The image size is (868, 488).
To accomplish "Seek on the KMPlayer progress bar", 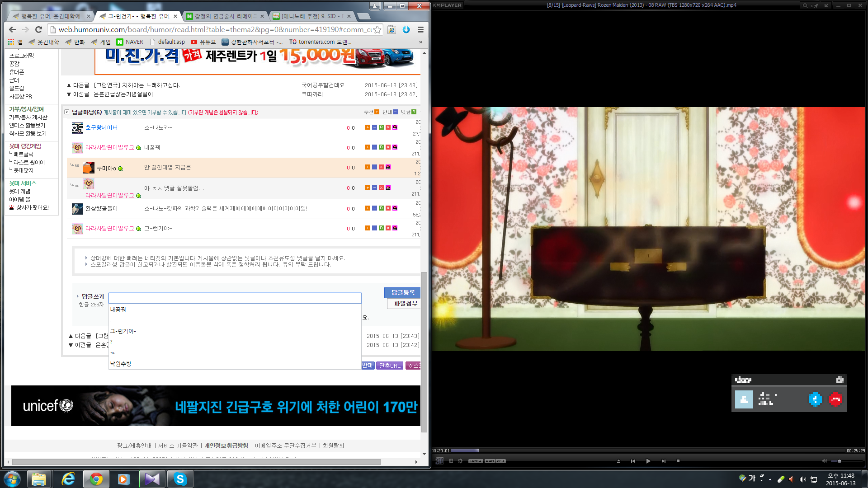I will (x=648, y=450).
